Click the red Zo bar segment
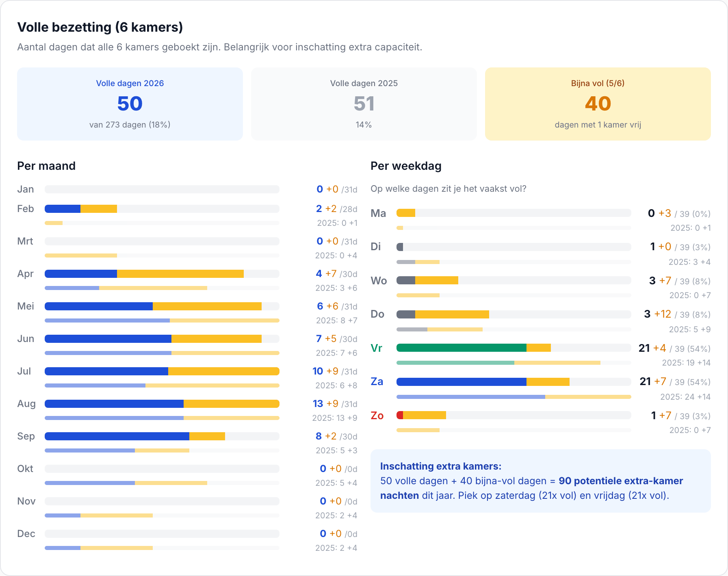Screen dimensions: 728x576 tap(400, 415)
